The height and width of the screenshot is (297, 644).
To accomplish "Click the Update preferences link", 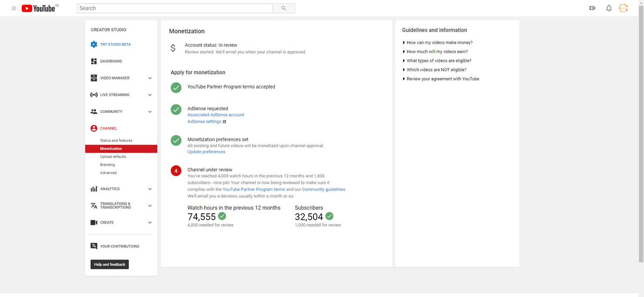I will click(206, 152).
